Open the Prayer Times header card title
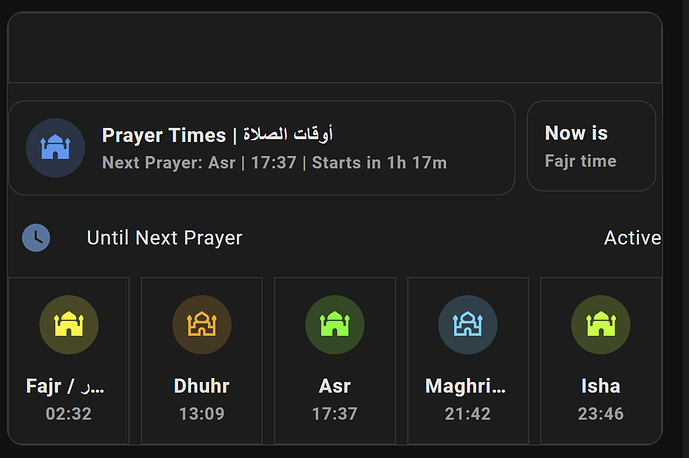Image resolution: width=689 pixels, height=458 pixels. click(x=217, y=135)
